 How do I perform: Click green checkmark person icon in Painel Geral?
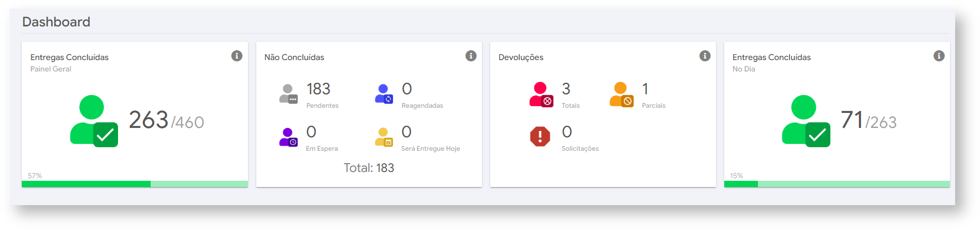(94, 121)
